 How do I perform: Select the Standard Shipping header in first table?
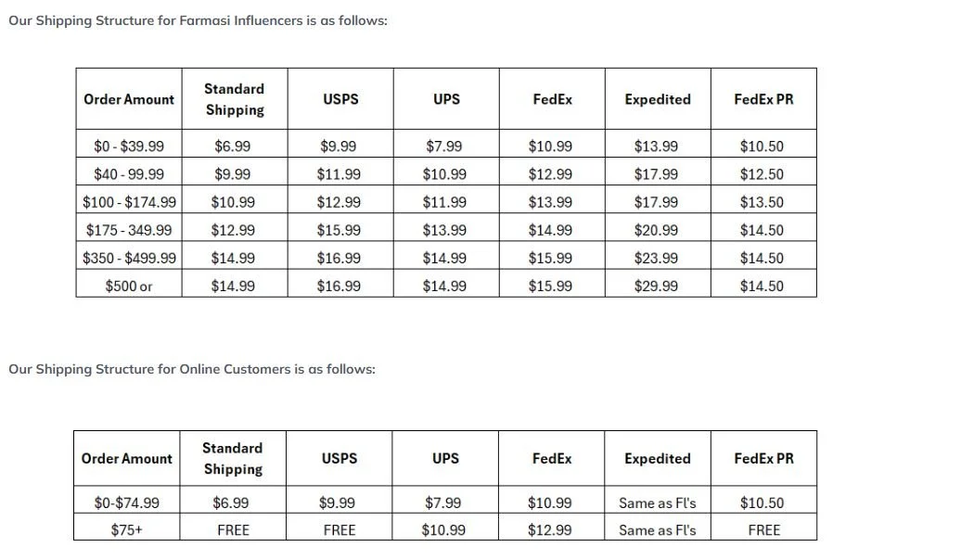point(235,99)
